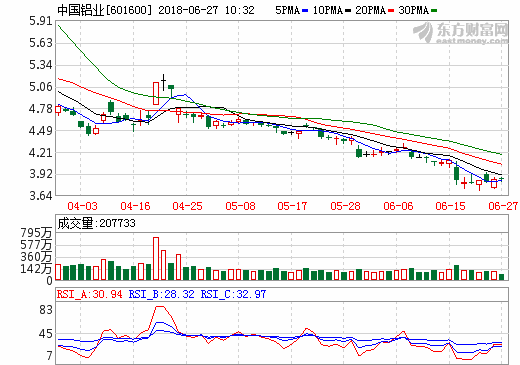Click the 06-06 date axis label
Viewport: 520px width, 365px height.
pyautogui.click(x=398, y=206)
